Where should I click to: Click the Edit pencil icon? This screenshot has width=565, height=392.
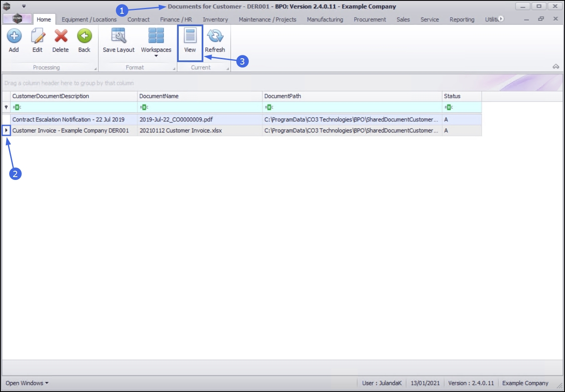click(x=37, y=36)
